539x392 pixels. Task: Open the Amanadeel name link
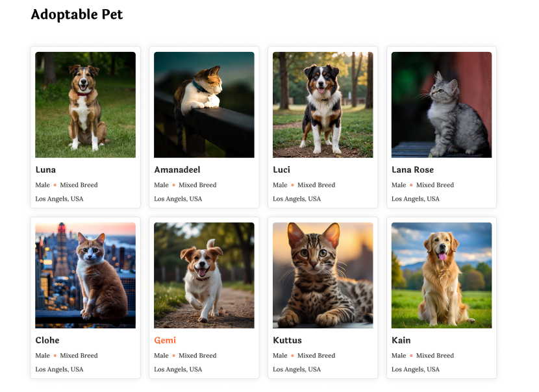pyautogui.click(x=177, y=170)
